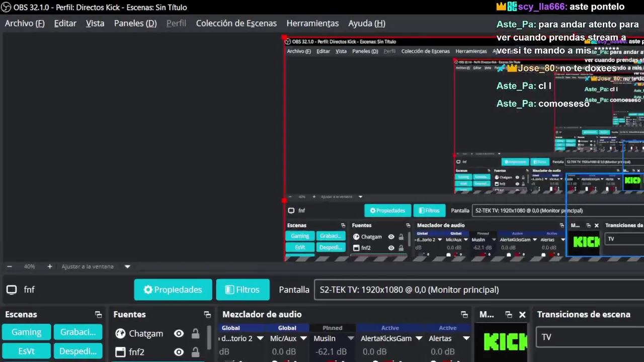Open the Vista menu in the main menu bar
This screenshot has width=644, height=362.
tap(95, 23)
